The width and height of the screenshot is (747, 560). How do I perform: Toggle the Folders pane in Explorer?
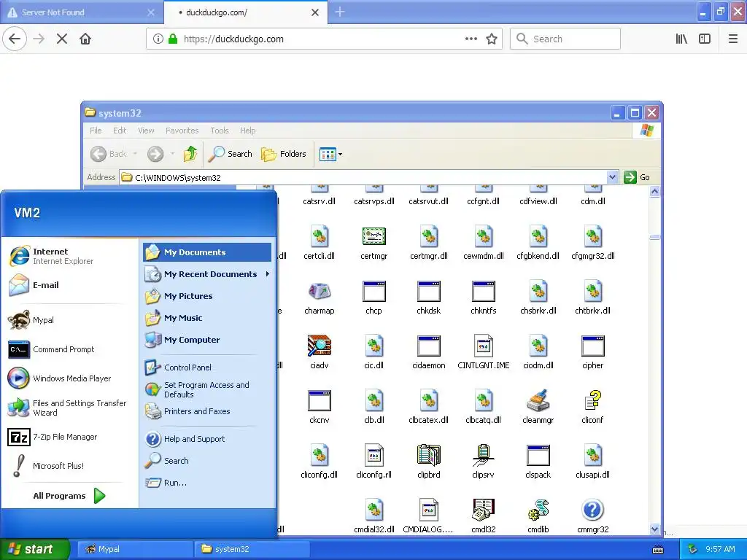pyautogui.click(x=284, y=154)
